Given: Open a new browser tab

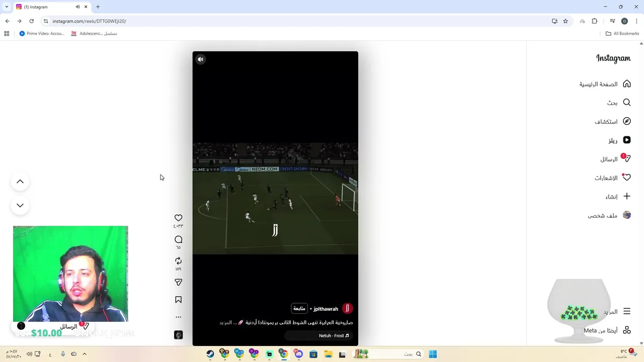Looking at the screenshot, I should pyautogui.click(x=98, y=7).
